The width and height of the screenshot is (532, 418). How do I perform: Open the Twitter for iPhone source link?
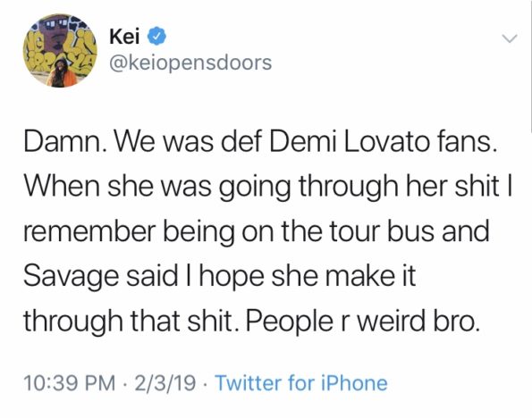tap(301, 383)
